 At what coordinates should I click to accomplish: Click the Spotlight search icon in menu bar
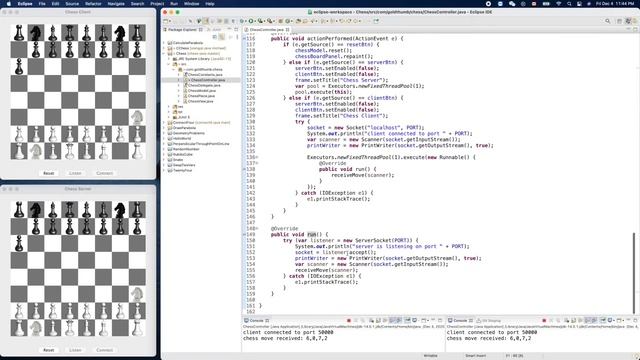569,4
